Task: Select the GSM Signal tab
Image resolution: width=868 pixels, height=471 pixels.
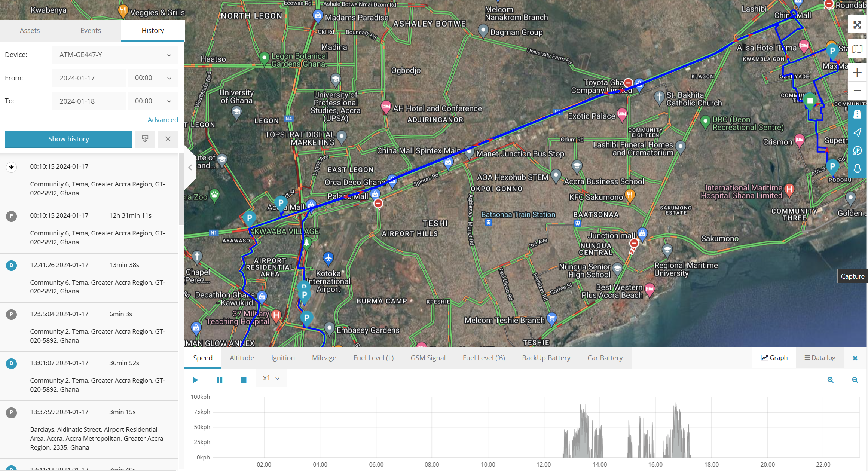Action: point(428,358)
